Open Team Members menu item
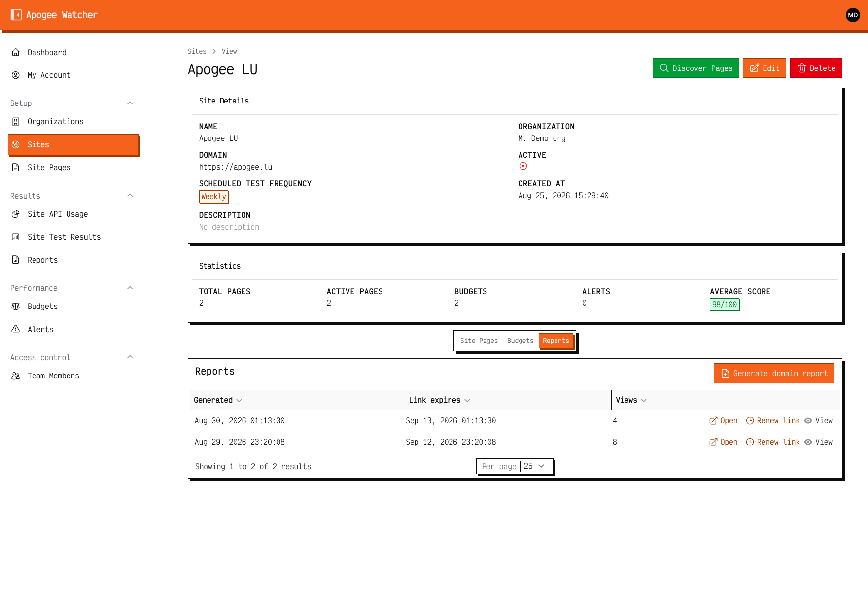This screenshot has height=616, width=868. pyautogui.click(x=73, y=376)
